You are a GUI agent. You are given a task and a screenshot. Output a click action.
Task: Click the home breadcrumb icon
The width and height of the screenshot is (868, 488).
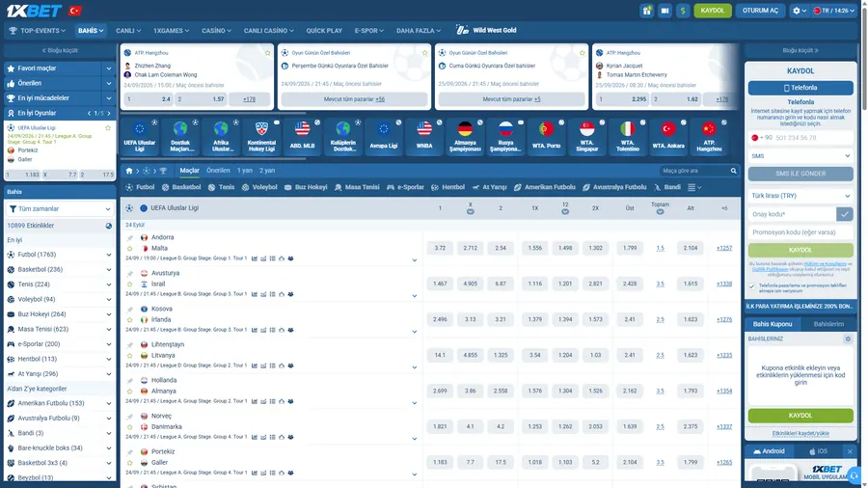129,171
